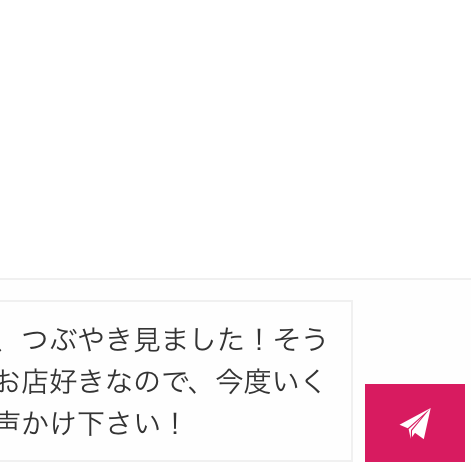Image resolution: width=471 pixels, height=471 pixels.
Task: Place cursor at いく on second line
Action: 297,381
